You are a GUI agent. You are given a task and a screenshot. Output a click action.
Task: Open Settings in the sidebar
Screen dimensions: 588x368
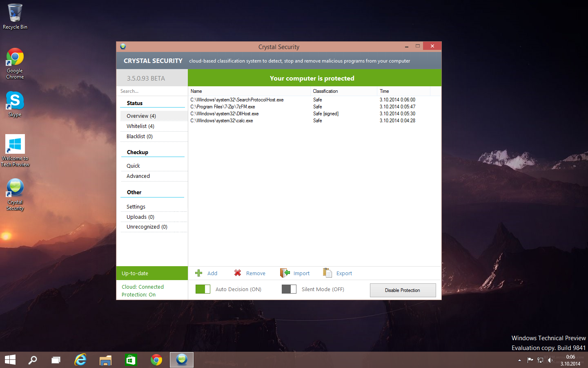pos(136,207)
